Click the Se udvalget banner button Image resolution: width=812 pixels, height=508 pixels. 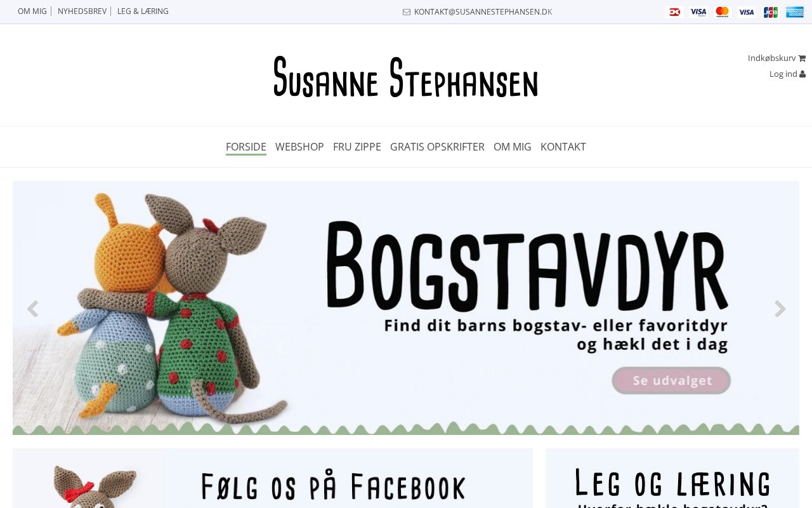coord(671,380)
